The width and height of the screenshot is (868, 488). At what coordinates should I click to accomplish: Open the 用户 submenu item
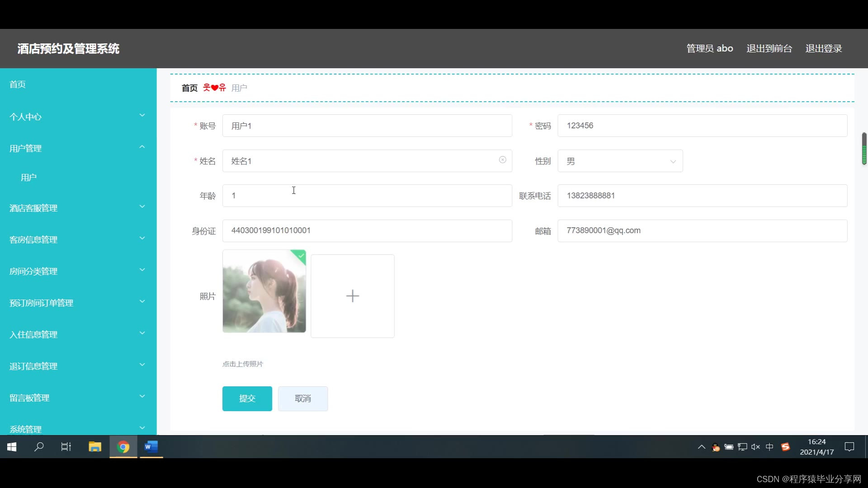pos(28,178)
